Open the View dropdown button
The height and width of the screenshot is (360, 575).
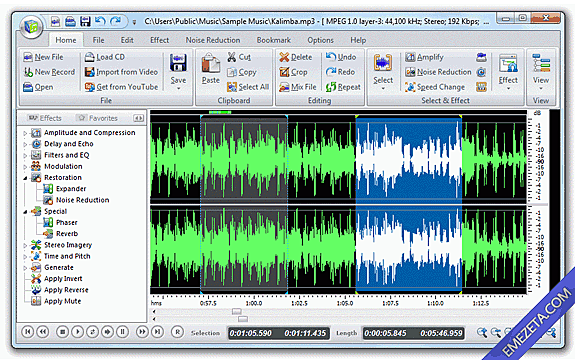coord(541,72)
